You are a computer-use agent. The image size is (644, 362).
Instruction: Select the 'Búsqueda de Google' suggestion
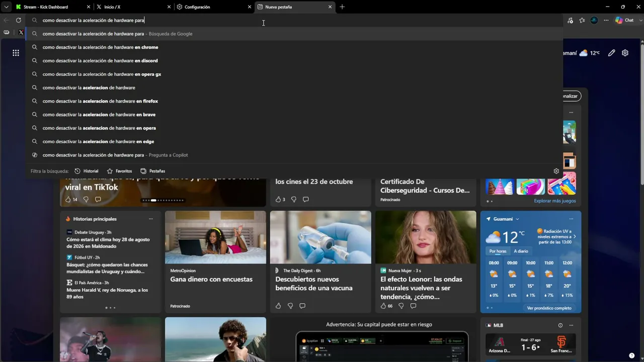[x=294, y=34]
